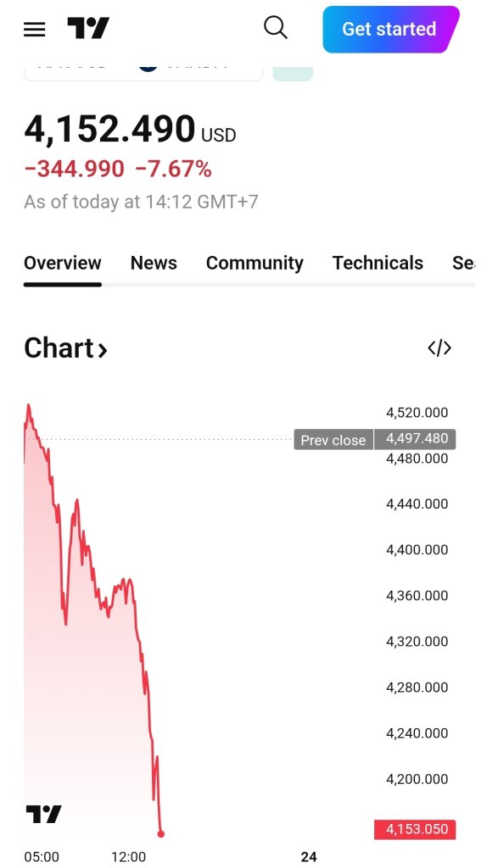The height and width of the screenshot is (868, 487).
Task: Click the 24 date marker on time axis
Action: pyautogui.click(x=309, y=857)
